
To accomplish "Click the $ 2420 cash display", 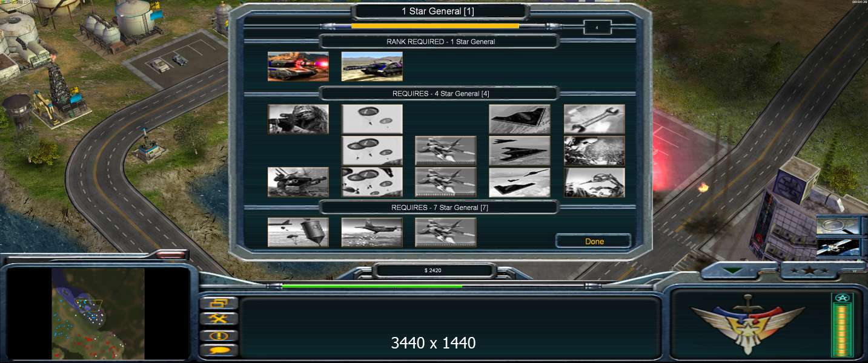I will point(433,270).
